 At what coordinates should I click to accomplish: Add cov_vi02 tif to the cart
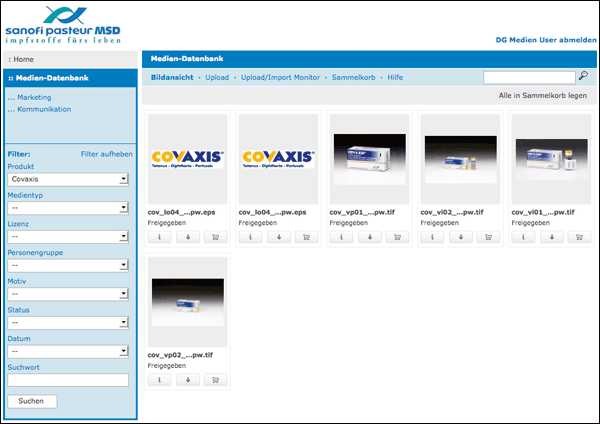pyautogui.click(x=486, y=238)
